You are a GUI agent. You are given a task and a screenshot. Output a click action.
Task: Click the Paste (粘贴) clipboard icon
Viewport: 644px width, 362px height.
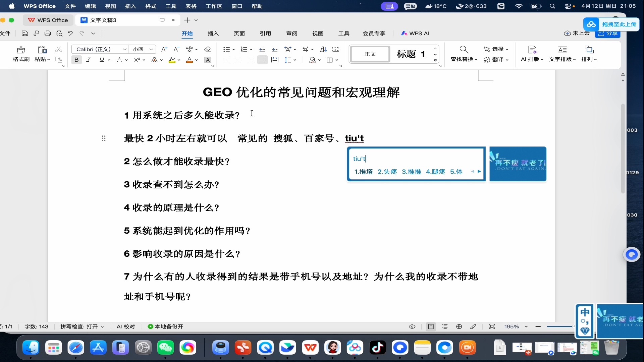coord(42,50)
